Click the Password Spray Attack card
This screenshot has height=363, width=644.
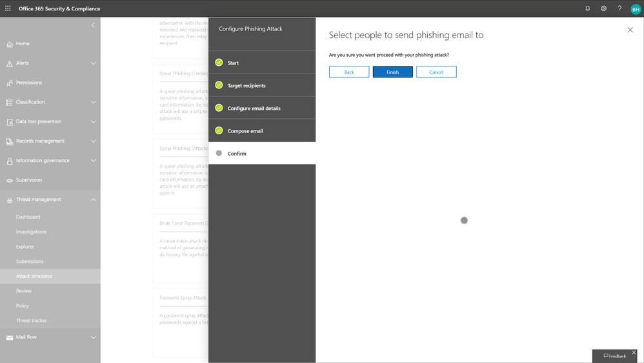181,323
